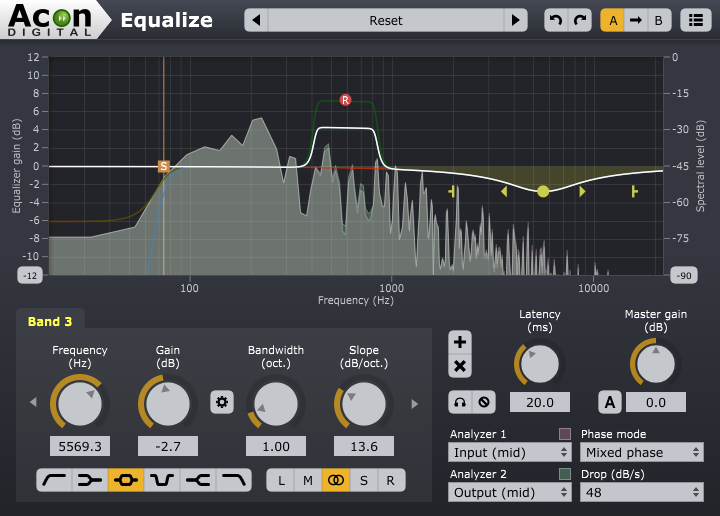Open the Analyzer 1 source dropdown
This screenshot has width=720, height=516.
tap(508, 452)
